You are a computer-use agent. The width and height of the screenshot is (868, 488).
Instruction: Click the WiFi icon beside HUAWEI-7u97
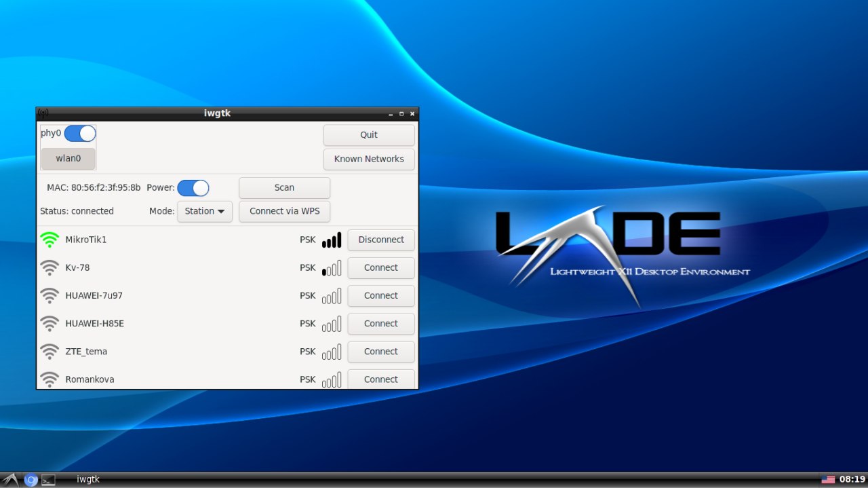50,296
